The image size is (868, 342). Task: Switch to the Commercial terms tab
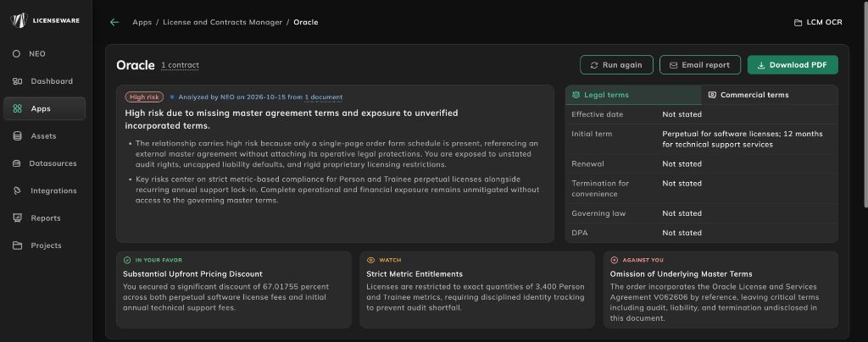pos(770,95)
